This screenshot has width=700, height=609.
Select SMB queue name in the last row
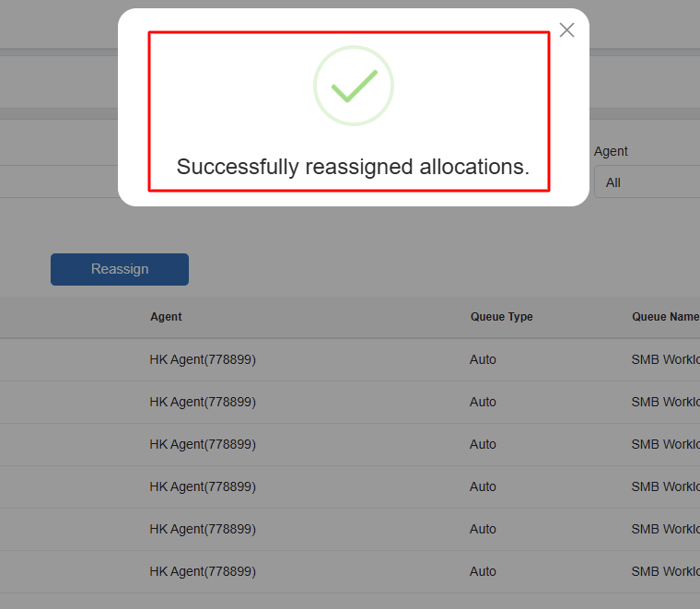(x=665, y=571)
